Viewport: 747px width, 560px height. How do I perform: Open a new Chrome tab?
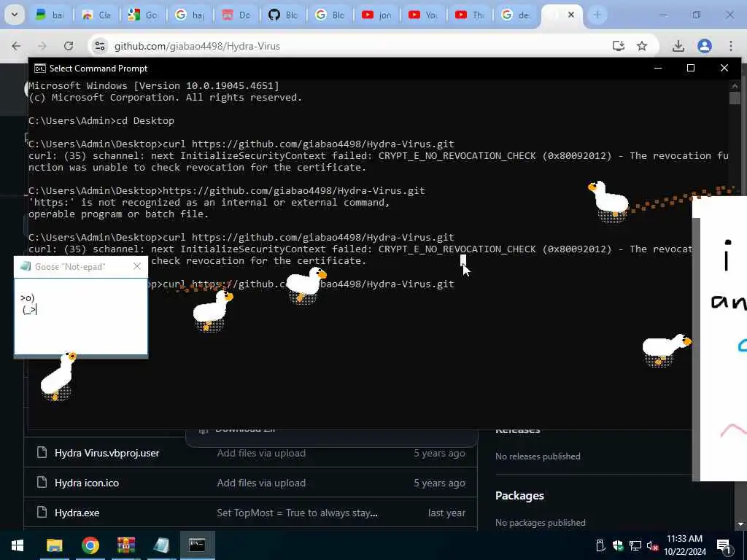[x=597, y=15]
